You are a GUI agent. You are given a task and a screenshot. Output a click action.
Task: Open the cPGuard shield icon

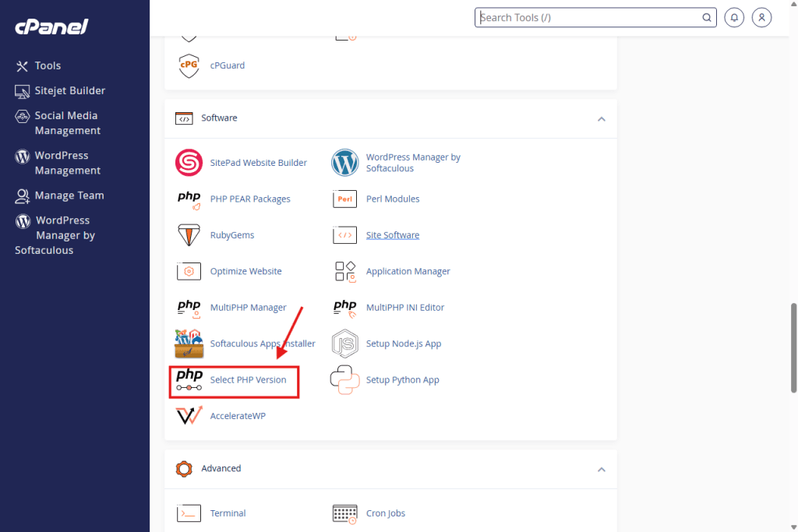coord(189,65)
